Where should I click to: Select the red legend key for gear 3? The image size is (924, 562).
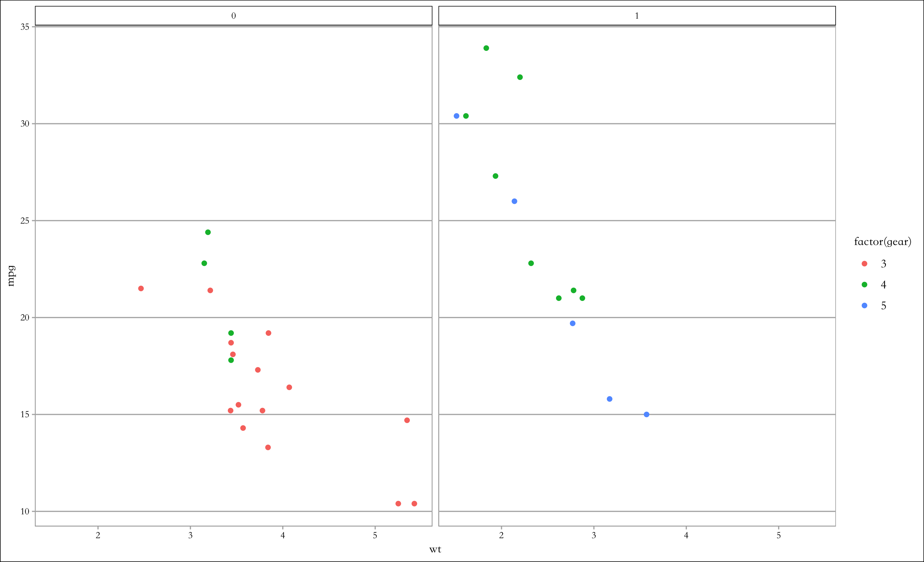pyautogui.click(x=864, y=264)
